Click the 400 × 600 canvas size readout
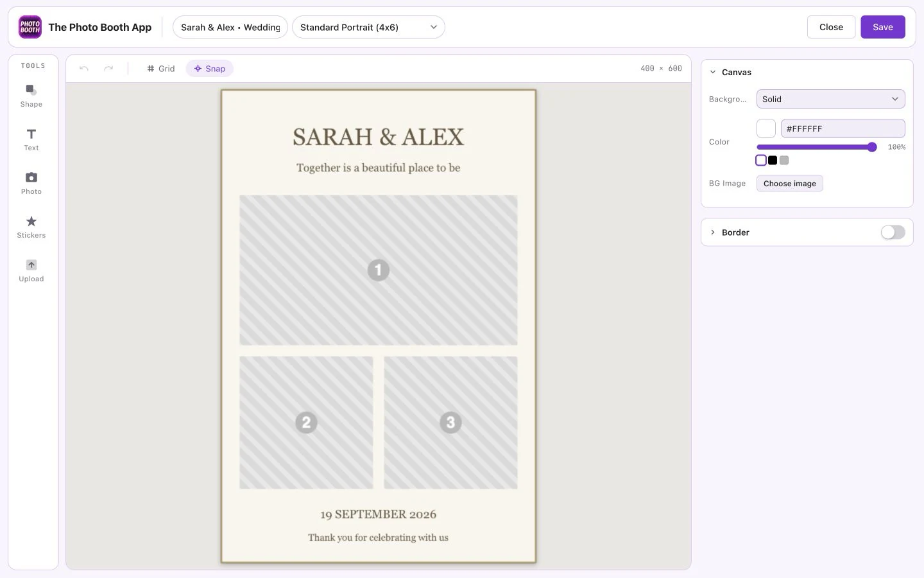Image resolution: width=924 pixels, height=578 pixels. pos(661,69)
